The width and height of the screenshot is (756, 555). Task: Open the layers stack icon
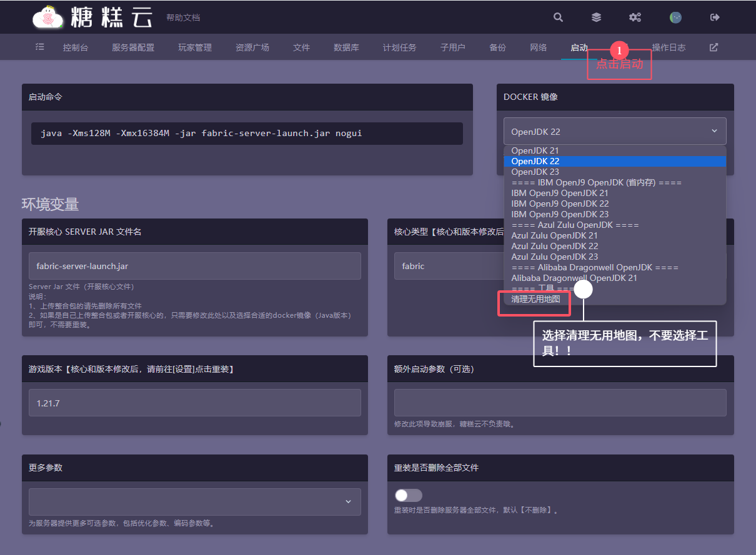point(597,17)
